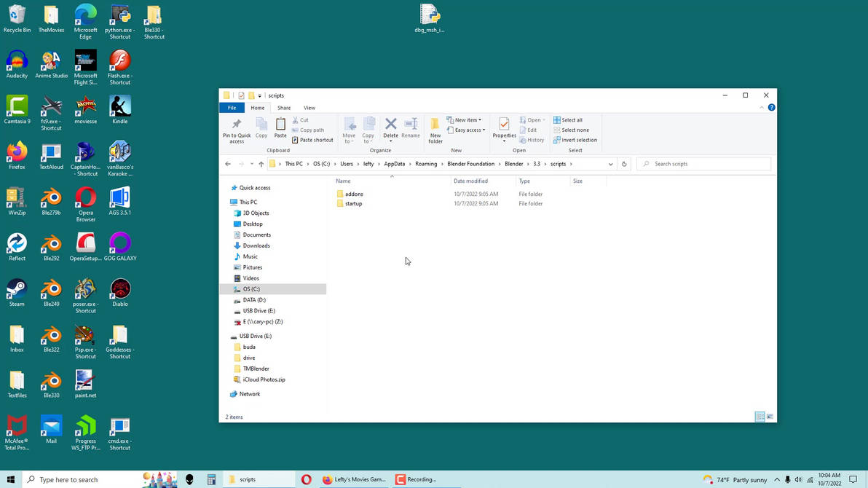Open the File menu tab

232,108
